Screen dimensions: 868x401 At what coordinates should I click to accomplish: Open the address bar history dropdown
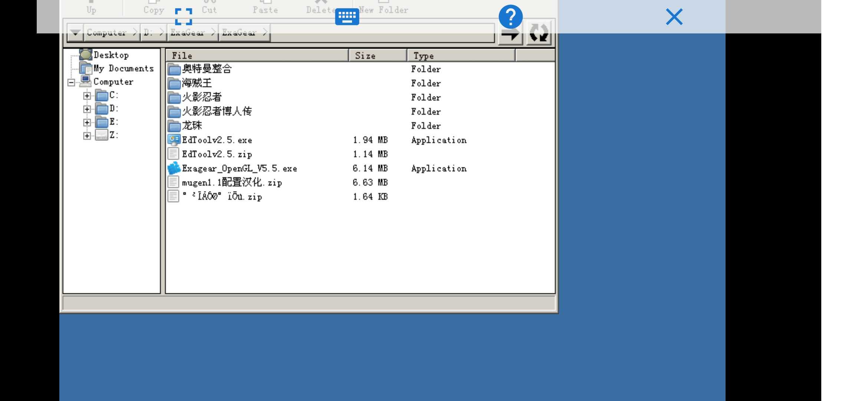pyautogui.click(x=75, y=33)
